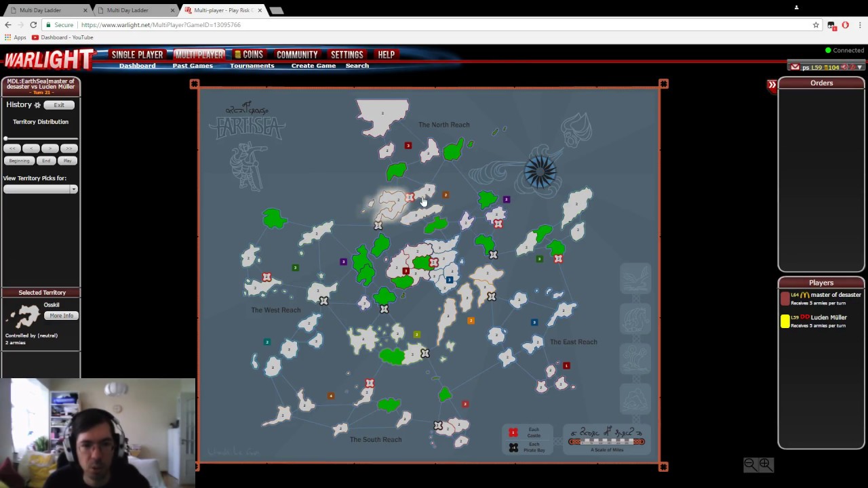Select the red castle marker in the West Reach
The image size is (868, 488).
point(267,277)
